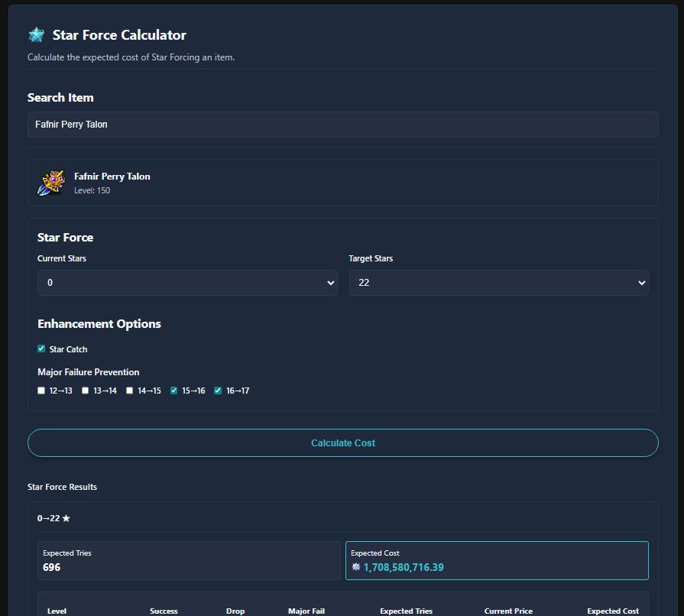Viewport: 684px width, 616px height.
Task: Select the Fafnir Perry Talon item name
Action: (112, 177)
